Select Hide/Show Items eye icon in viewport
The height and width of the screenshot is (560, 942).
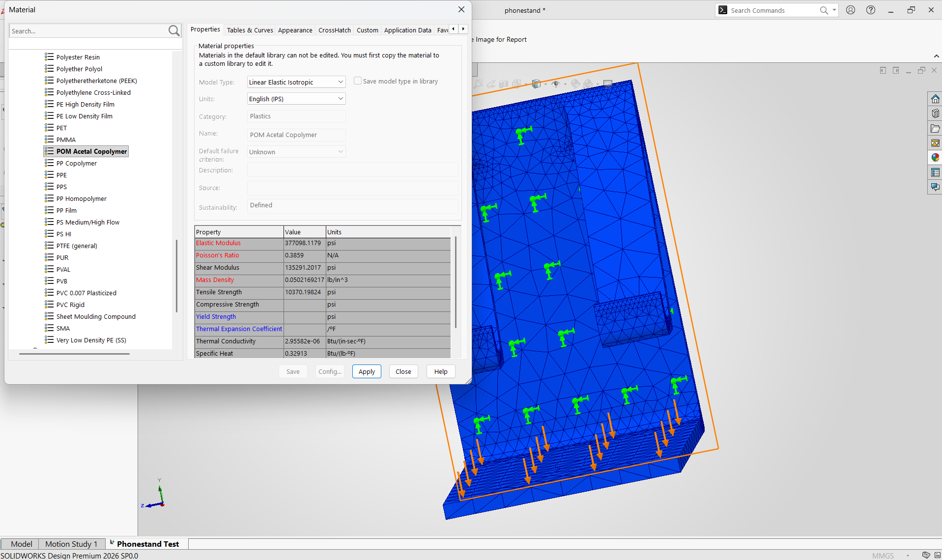[x=556, y=84]
